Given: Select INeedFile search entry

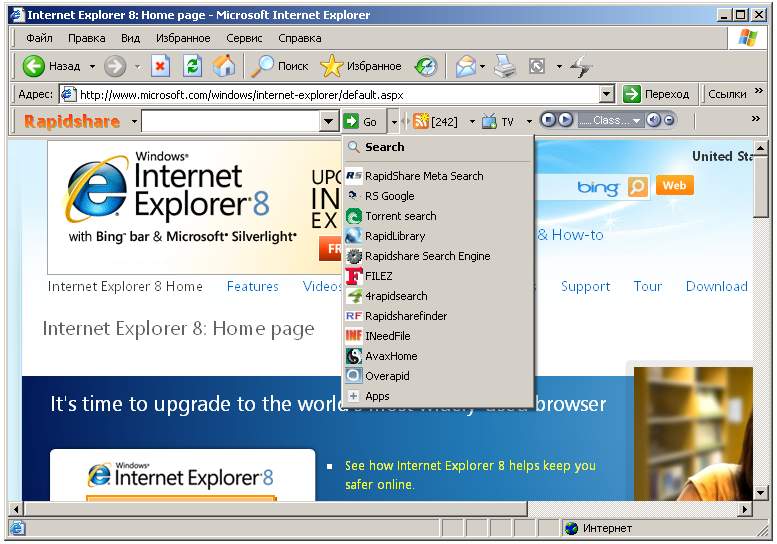Looking at the screenshot, I should click(438, 336).
